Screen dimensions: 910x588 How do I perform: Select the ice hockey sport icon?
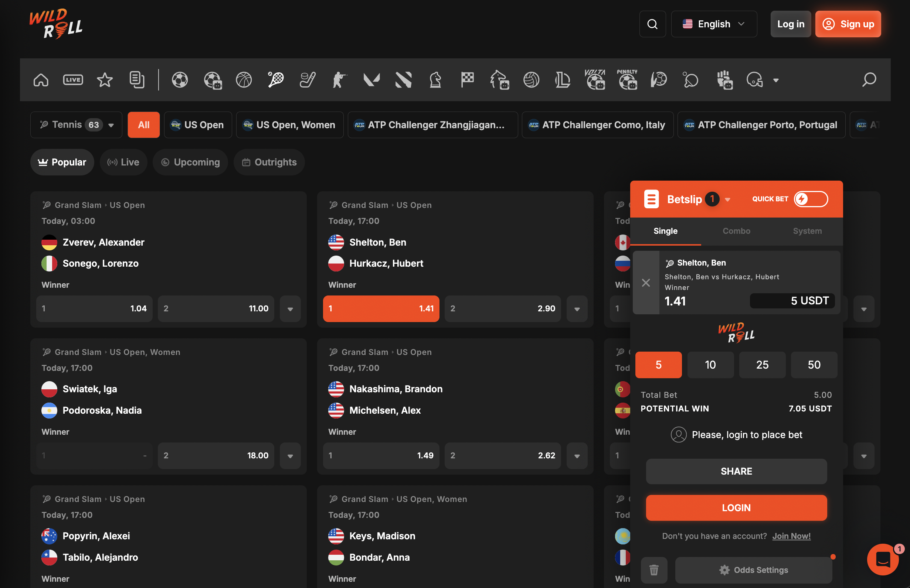click(x=308, y=80)
